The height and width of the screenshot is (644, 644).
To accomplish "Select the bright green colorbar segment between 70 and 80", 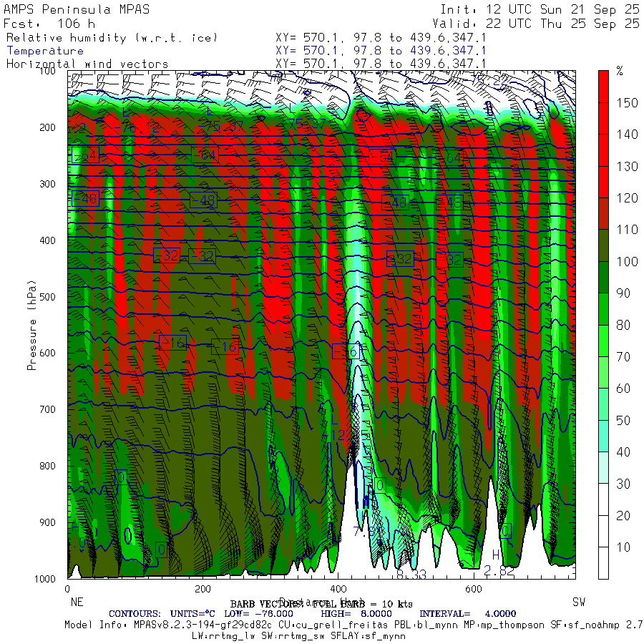I will click(x=603, y=341).
